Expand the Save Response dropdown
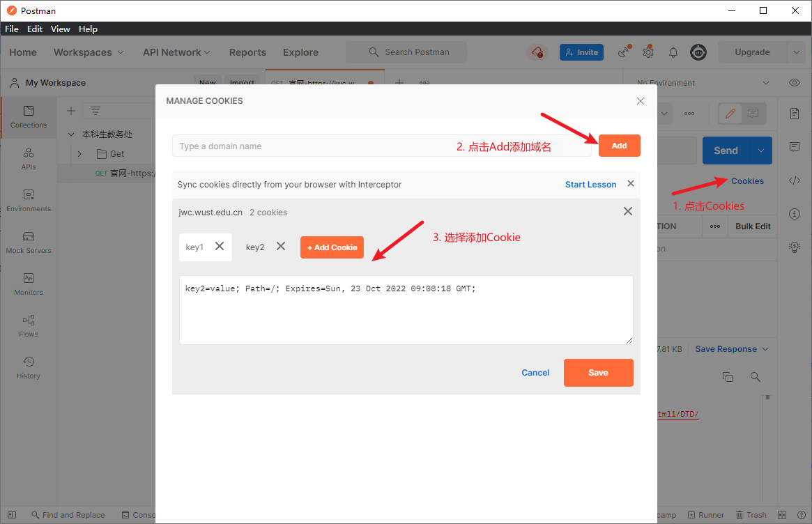 [732, 349]
